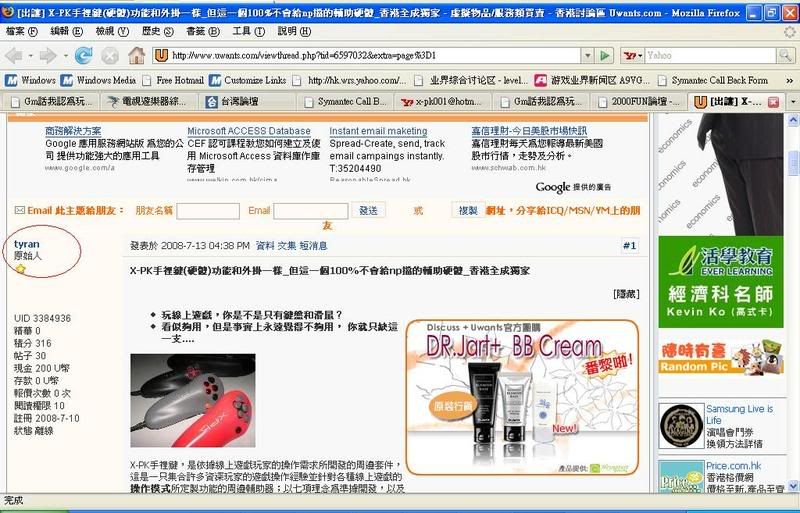Switch to 台灣論壇 tab
The height and width of the screenshot is (513, 800).
click(246, 102)
